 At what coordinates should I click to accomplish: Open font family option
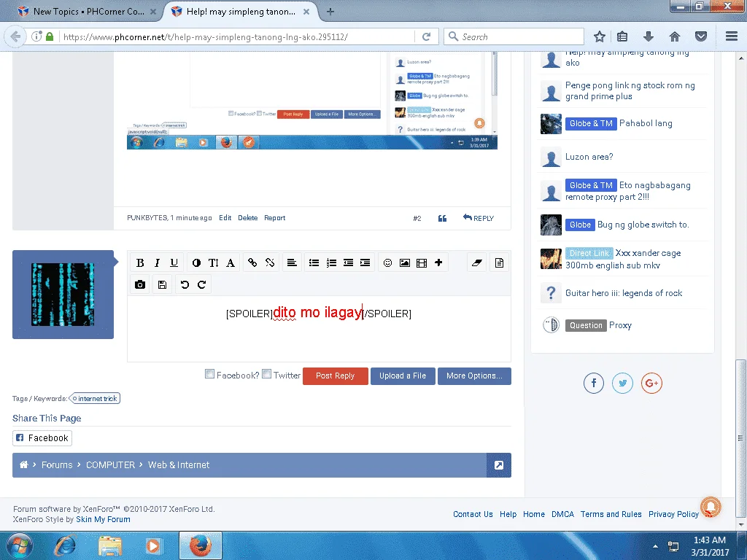230,262
